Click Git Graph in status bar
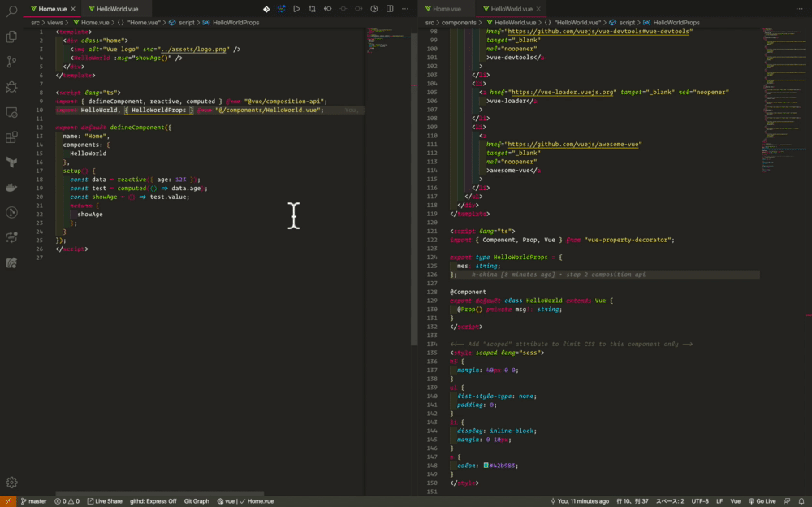Screen dimensions: 812x507 click(x=197, y=501)
